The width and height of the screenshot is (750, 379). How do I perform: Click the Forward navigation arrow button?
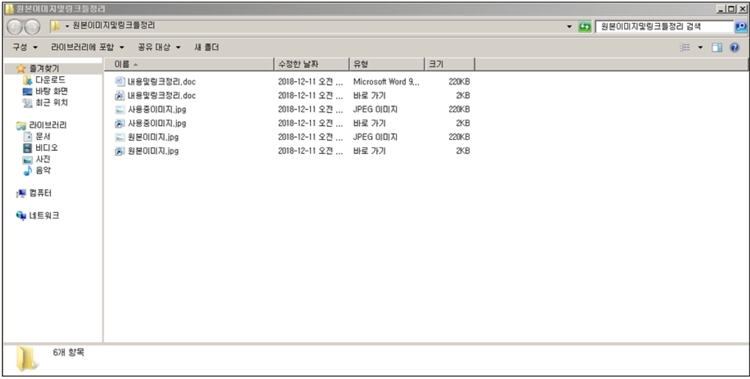(32, 27)
